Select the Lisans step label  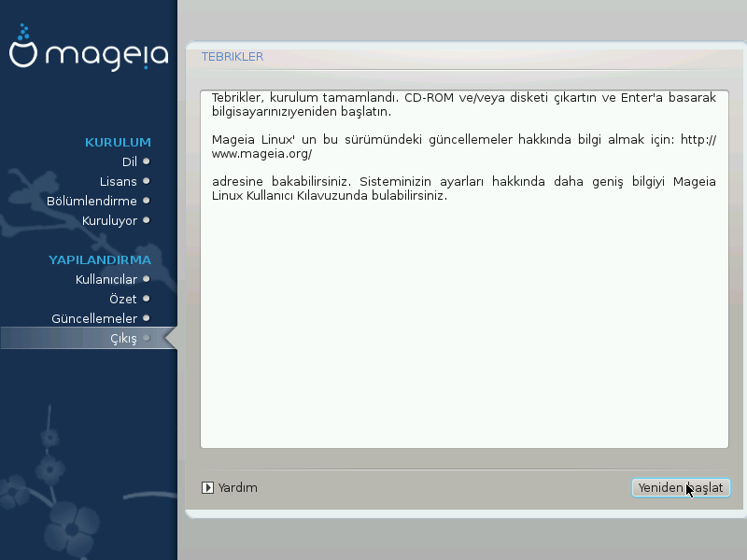coord(119,181)
